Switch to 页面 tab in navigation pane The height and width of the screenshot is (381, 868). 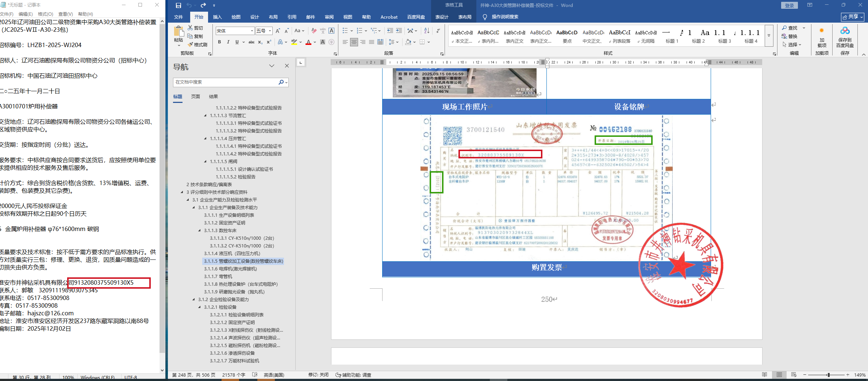click(x=195, y=97)
